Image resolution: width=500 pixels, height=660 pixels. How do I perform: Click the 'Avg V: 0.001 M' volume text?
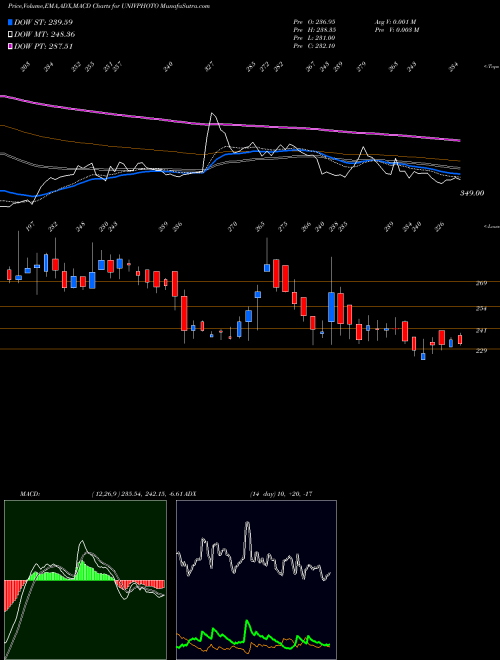(x=395, y=21)
